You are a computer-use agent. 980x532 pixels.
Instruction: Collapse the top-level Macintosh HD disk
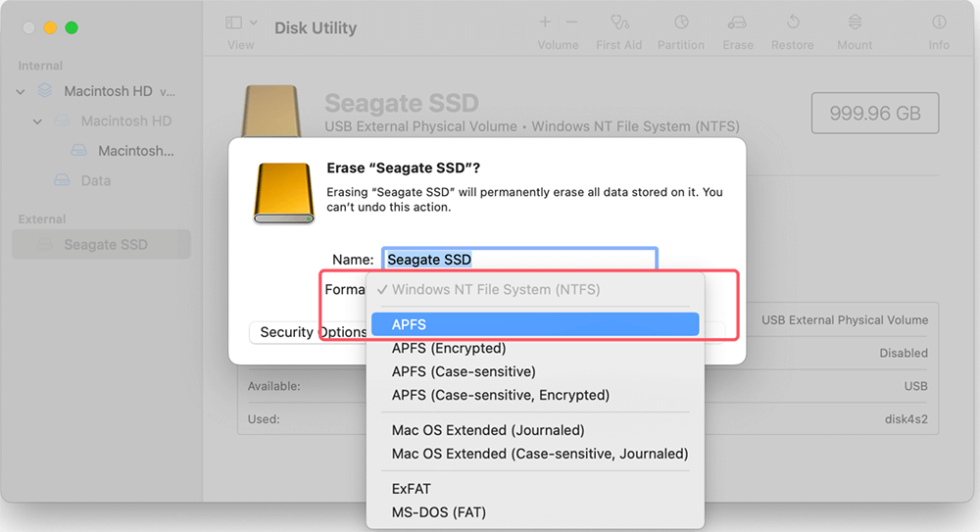21,91
